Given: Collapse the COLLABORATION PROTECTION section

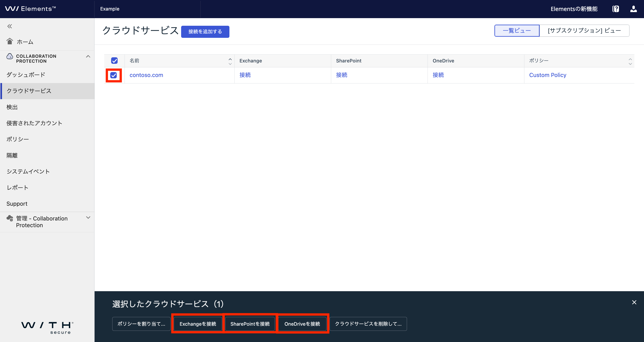Looking at the screenshot, I should [88, 57].
